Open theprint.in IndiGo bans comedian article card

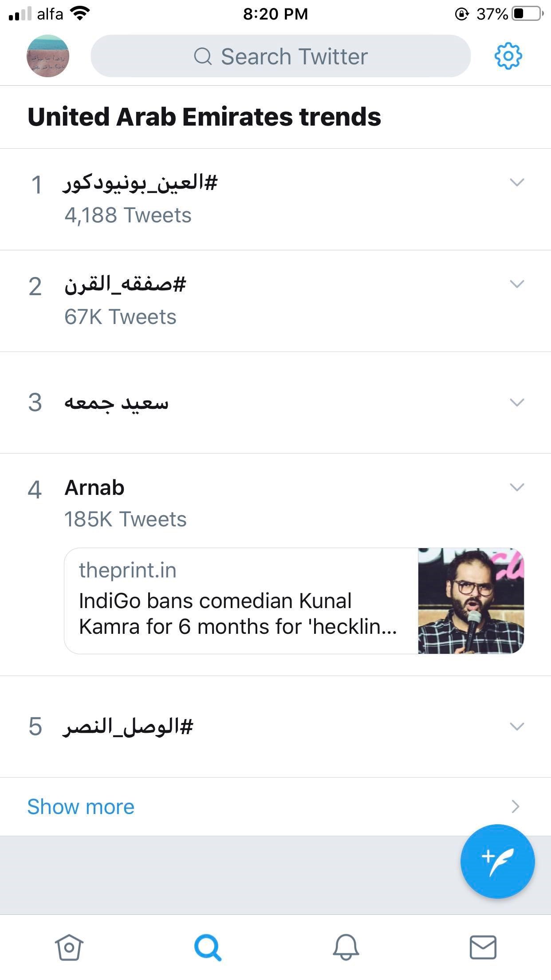(x=294, y=601)
